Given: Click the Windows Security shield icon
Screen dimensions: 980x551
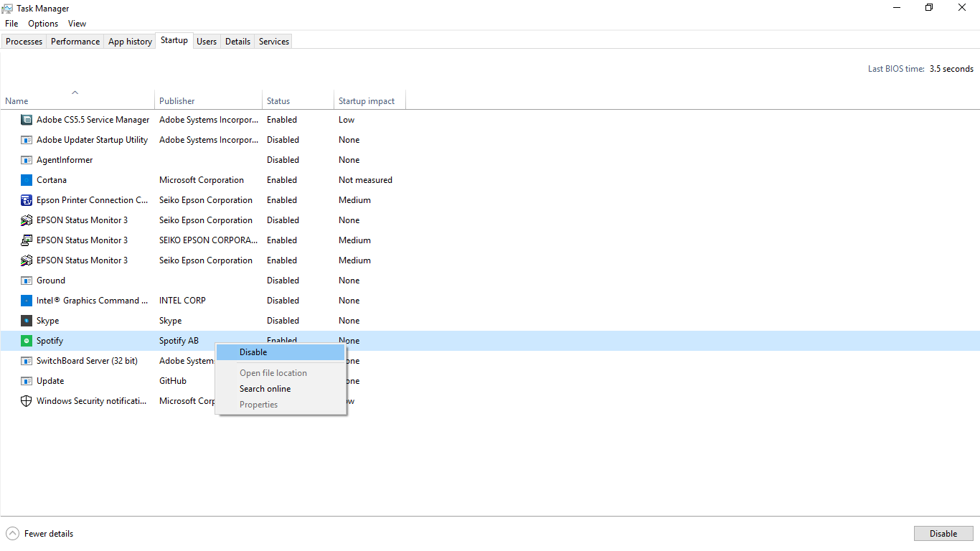Looking at the screenshot, I should (x=27, y=401).
